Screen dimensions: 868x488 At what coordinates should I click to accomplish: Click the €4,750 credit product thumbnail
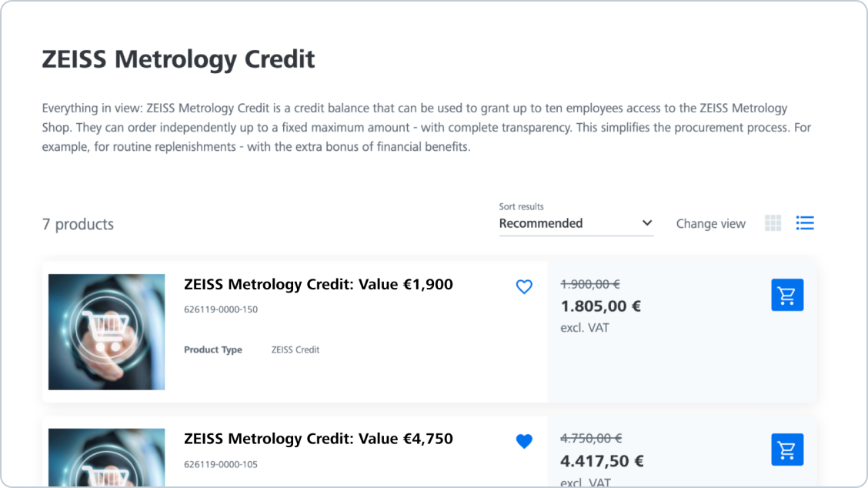point(106,457)
